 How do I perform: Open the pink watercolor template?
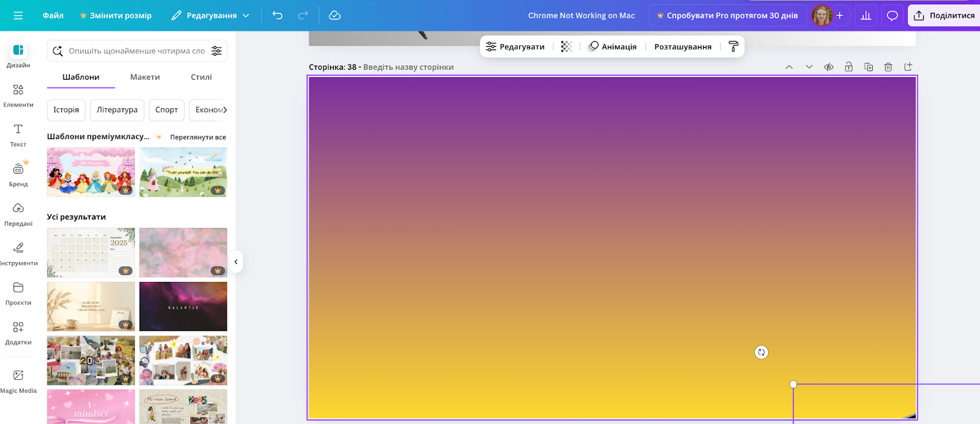point(183,252)
